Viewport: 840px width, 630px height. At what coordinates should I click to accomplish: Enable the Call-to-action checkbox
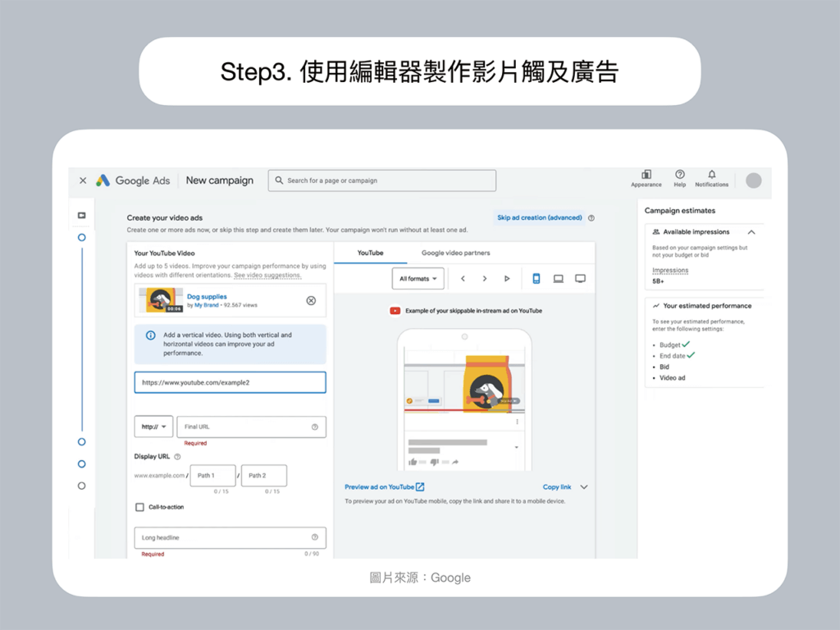139,507
